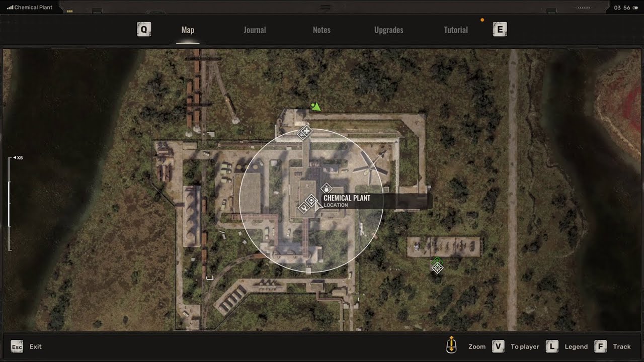Open the Legend via its label
The height and width of the screenshot is (362, 644).
[x=576, y=346]
